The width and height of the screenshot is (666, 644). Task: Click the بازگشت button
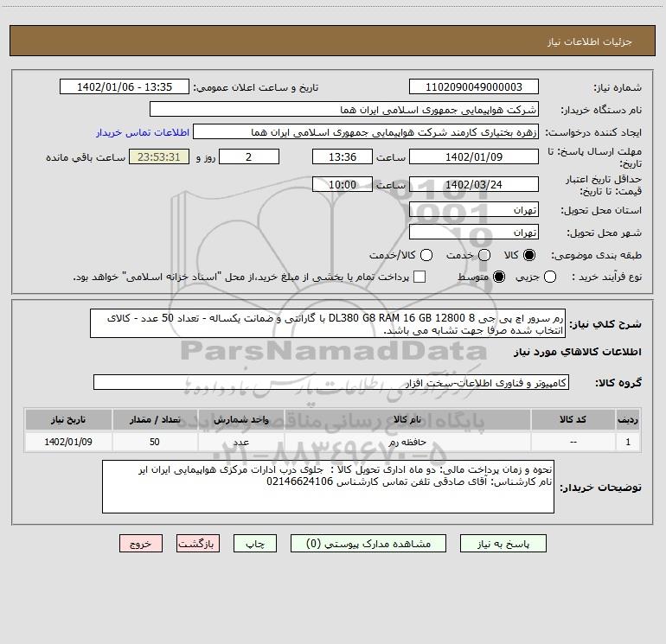[198, 544]
